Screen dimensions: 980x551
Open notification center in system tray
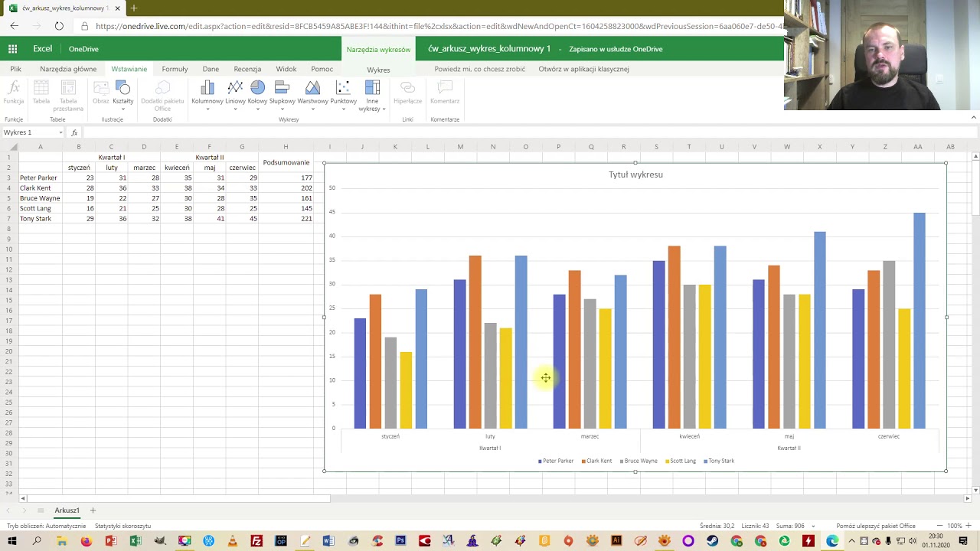coord(963,541)
